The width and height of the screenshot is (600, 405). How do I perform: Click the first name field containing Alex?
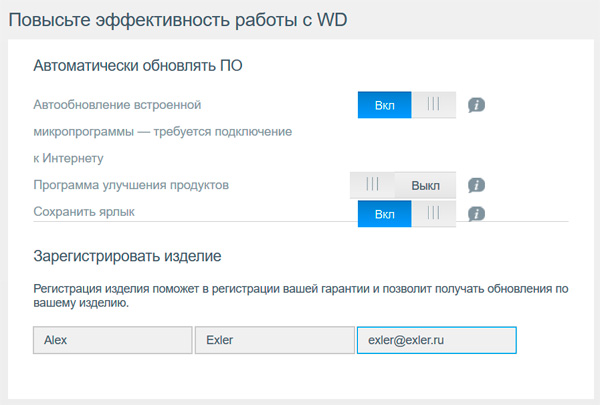point(112,340)
